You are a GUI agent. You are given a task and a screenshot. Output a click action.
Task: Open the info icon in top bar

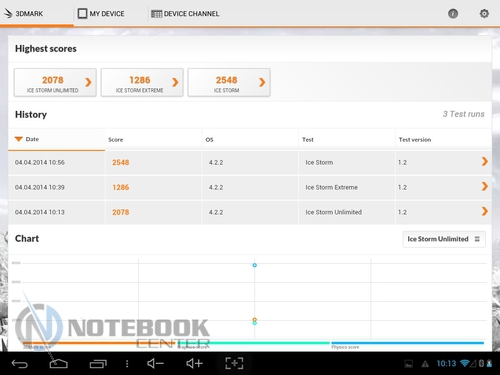pyautogui.click(x=453, y=14)
